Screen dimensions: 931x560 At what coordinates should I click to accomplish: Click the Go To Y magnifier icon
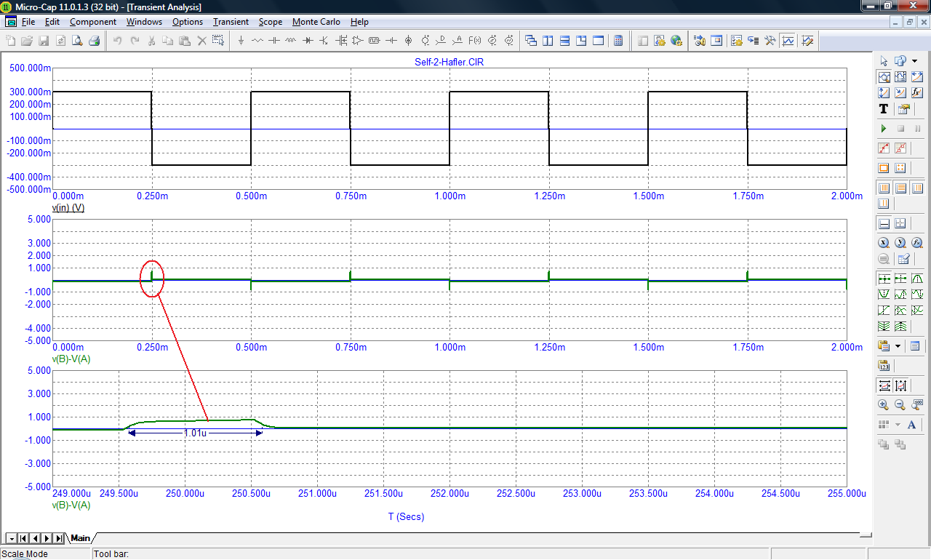coord(900,242)
